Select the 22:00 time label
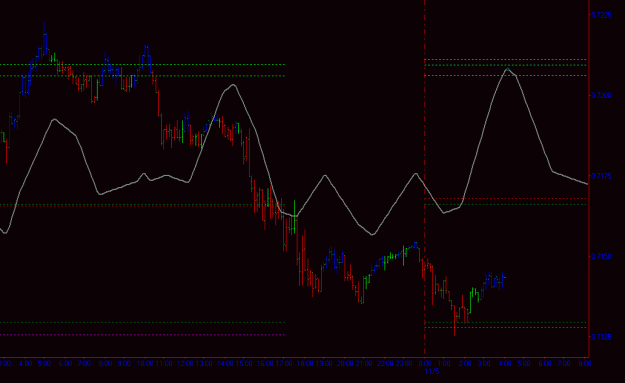625x383 pixels. click(x=385, y=363)
